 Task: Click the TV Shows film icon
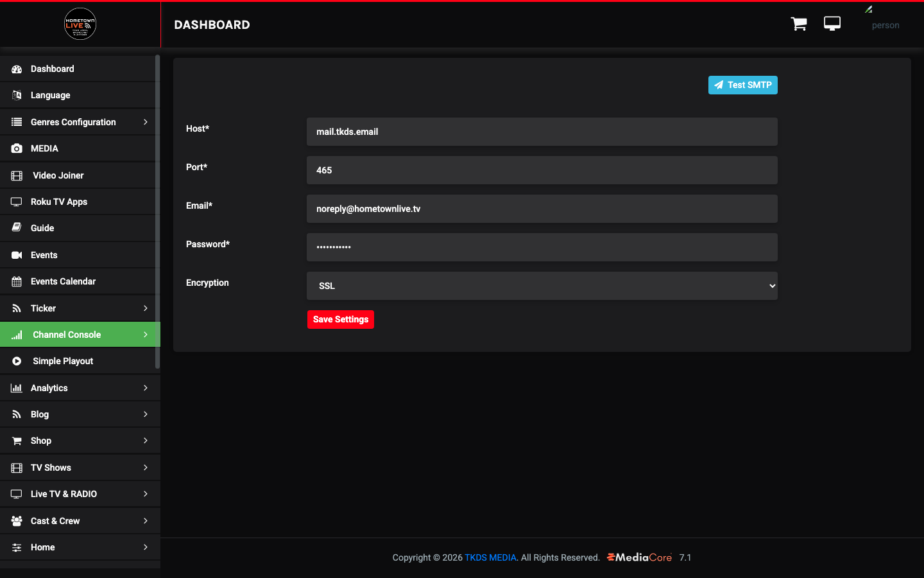(17, 468)
